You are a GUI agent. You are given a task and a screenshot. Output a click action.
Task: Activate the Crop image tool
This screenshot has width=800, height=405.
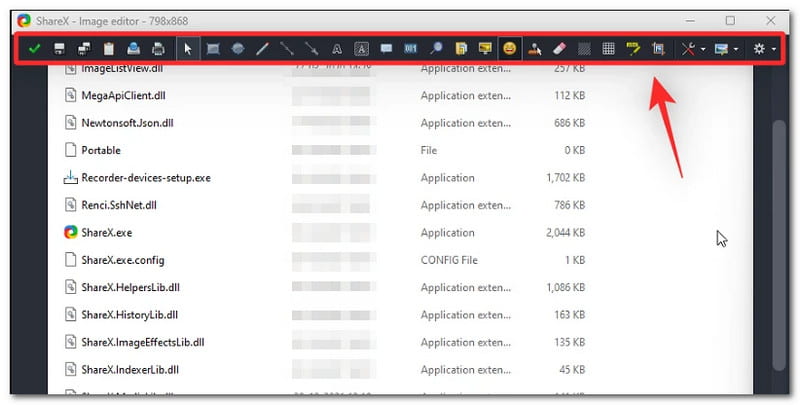point(658,49)
